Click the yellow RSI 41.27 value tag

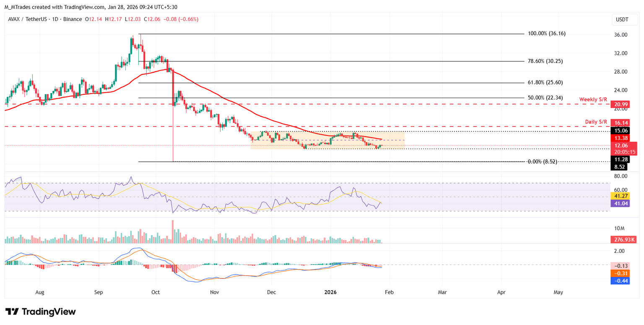pos(618,195)
